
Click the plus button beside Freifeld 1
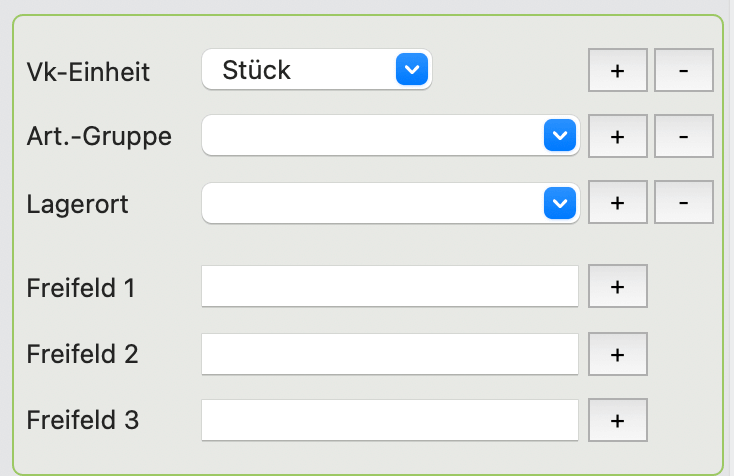click(x=617, y=286)
